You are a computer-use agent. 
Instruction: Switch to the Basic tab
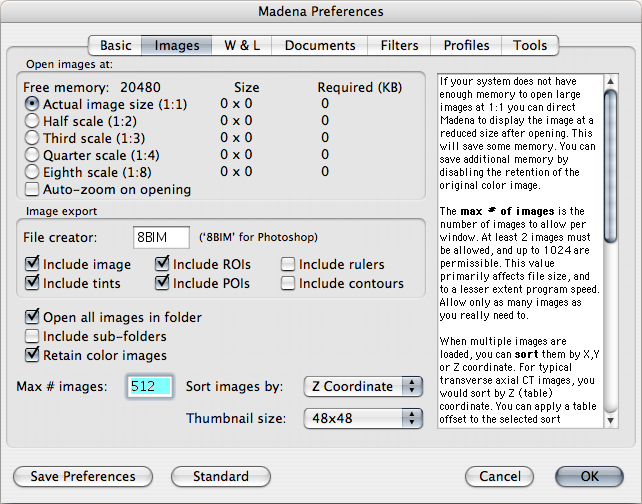coord(115,45)
